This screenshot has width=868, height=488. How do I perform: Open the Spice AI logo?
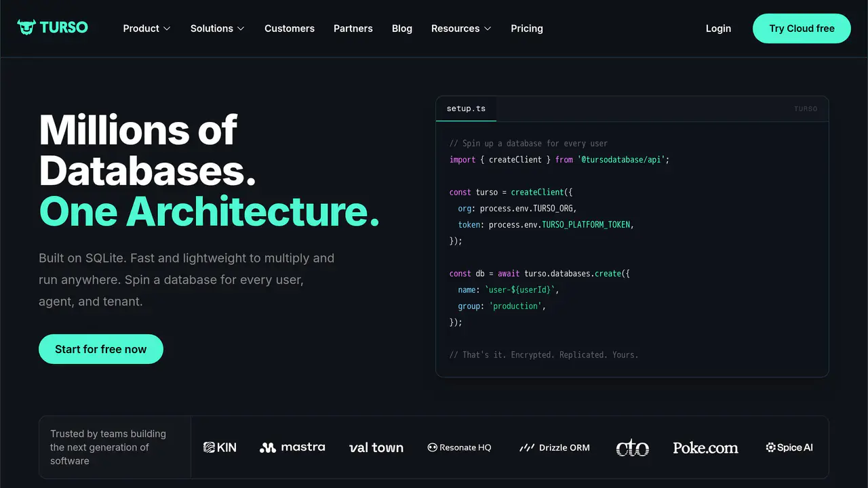(x=789, y=447)
